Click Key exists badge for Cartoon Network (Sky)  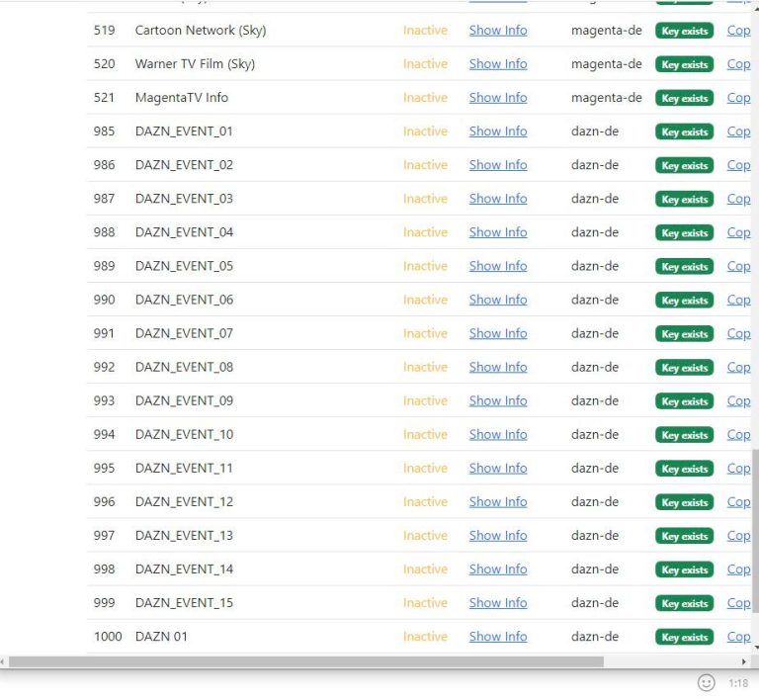(684, 31)
